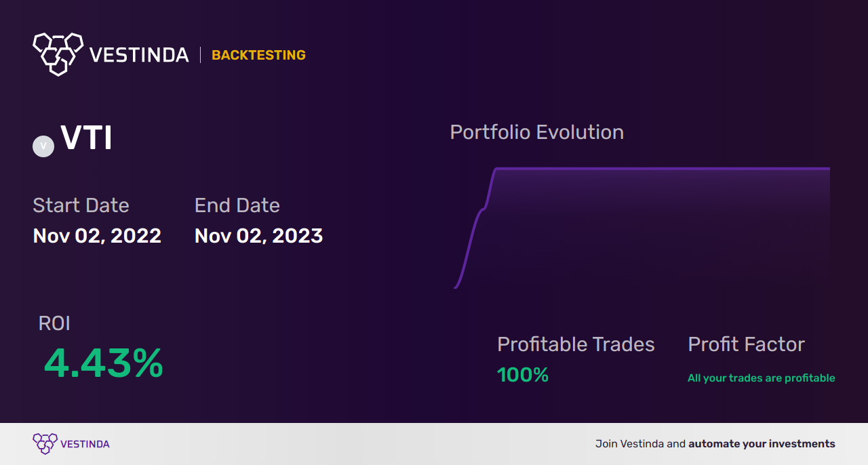The image size is (868, 465).
Task: Select the Nov 02, 2023 end date
Action: point(258,236)
